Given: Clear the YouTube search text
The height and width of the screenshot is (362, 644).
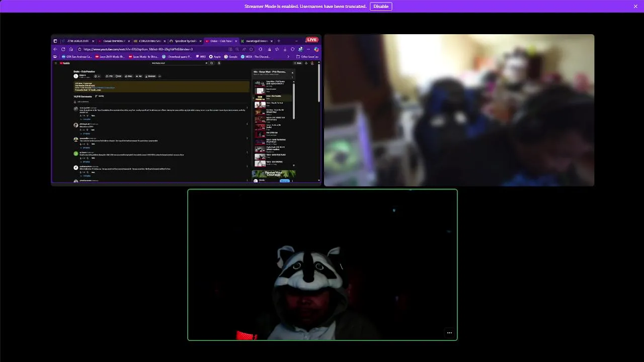Looking at the screenshot, I should coord(206,63).
